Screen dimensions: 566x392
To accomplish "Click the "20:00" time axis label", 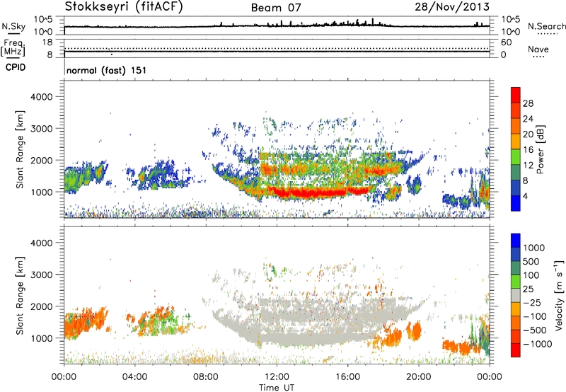I will (418, 377).
